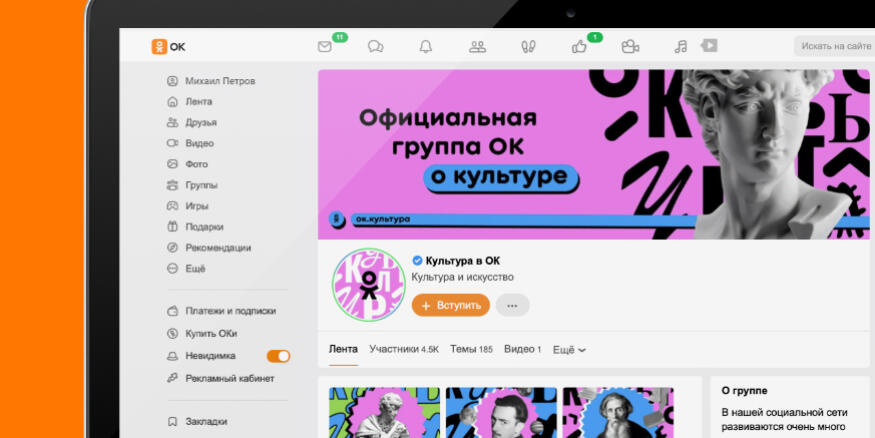Click the gift icon beside Подарки
875x438 pixels.
click(172, 227)
